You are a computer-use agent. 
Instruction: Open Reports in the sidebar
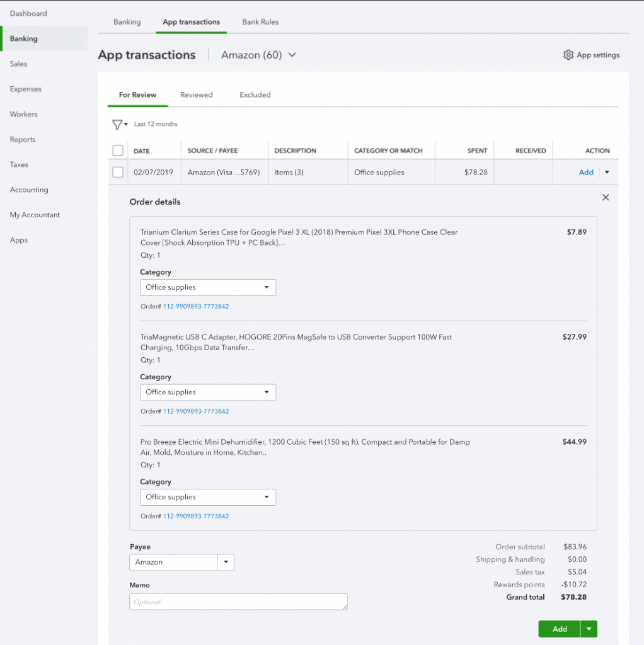23,139
